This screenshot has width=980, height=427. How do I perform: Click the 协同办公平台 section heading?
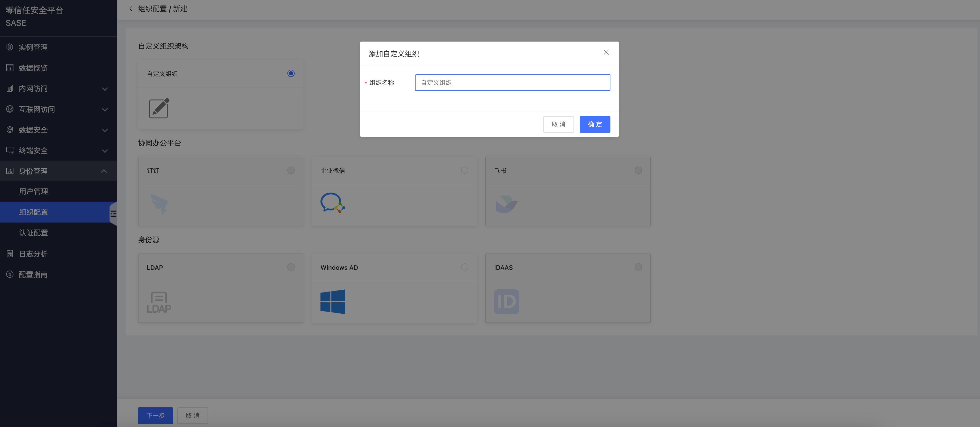[159, 143]
